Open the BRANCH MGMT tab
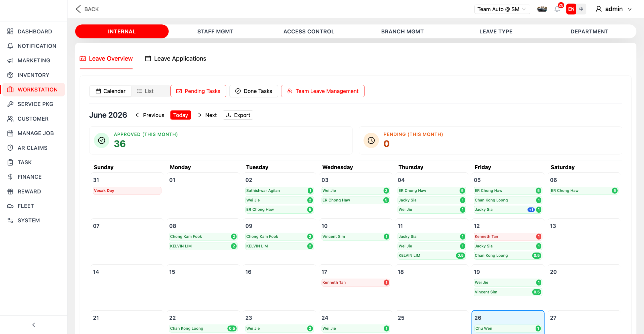The height and width of the screenshot is (334, 644). coord(402,31)
